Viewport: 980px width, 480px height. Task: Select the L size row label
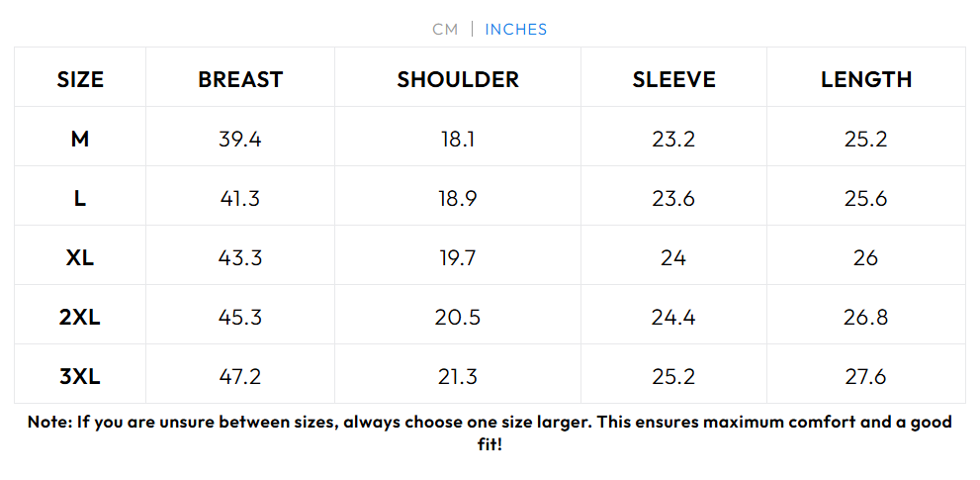[x=80, y=199]
